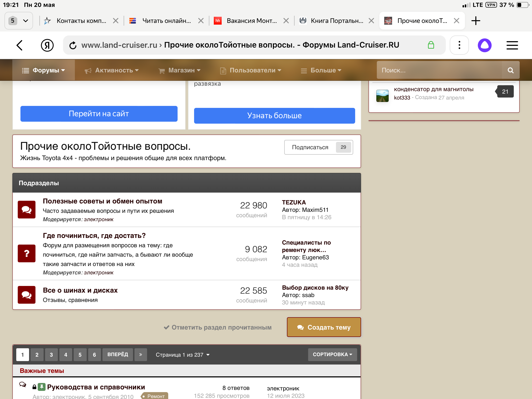Screen dimensions: 532x399
Task: Click the 'Полезные советы' forum chat icon
Action: [27, 209]
